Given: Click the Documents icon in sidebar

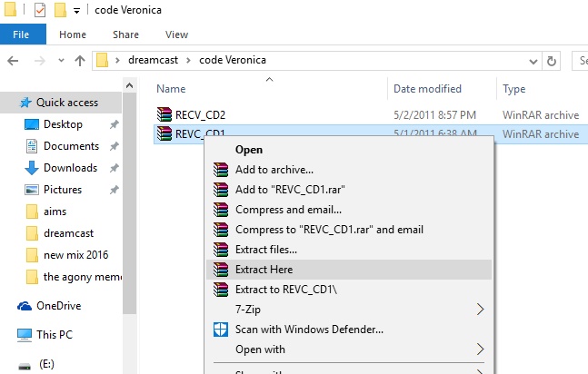Looking at the screenshot, I should click(x=32, y=146).
